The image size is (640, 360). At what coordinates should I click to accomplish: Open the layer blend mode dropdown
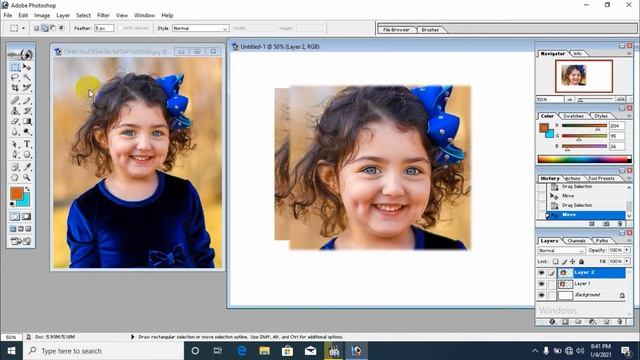[x=561, y=250]
